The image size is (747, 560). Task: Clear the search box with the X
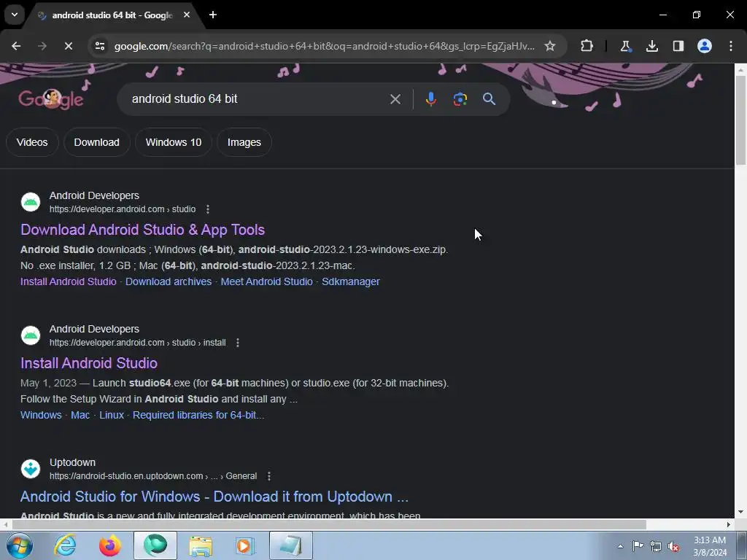(x=395, y=99)
